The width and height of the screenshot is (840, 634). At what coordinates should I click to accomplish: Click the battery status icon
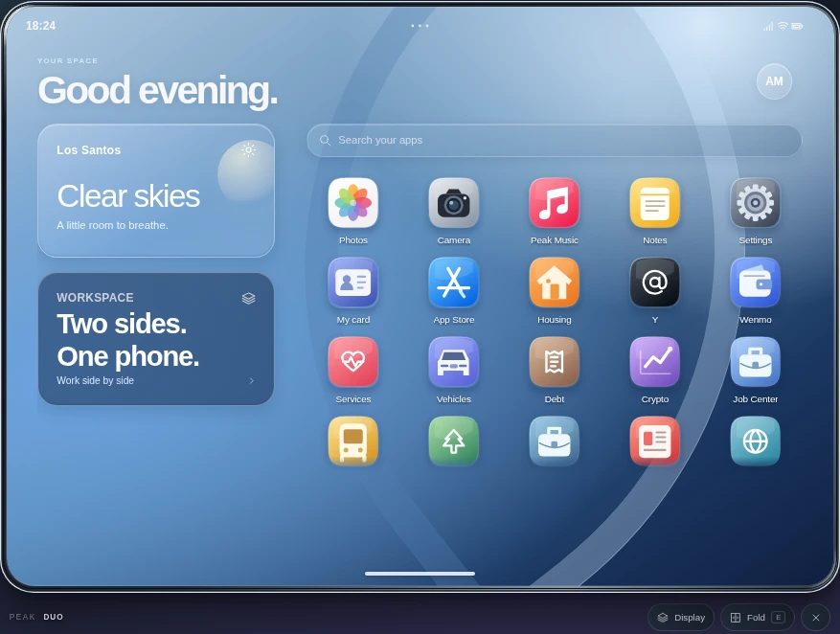tap(797, 26)
